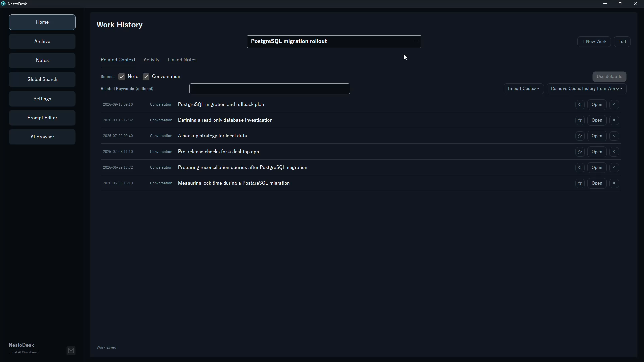The height and width of the screenshot is (362, 644).
Task: Go to Archive in the sidebar
Action: coord(42,42)
